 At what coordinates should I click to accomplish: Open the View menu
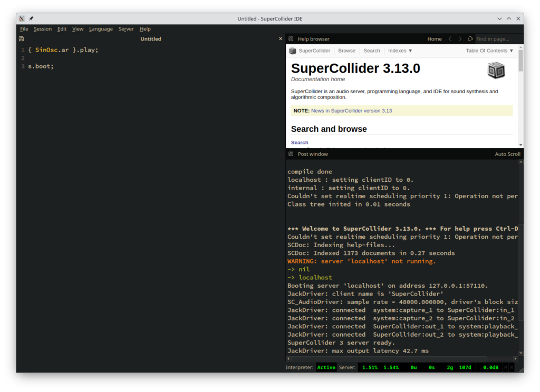click(78, 29)
